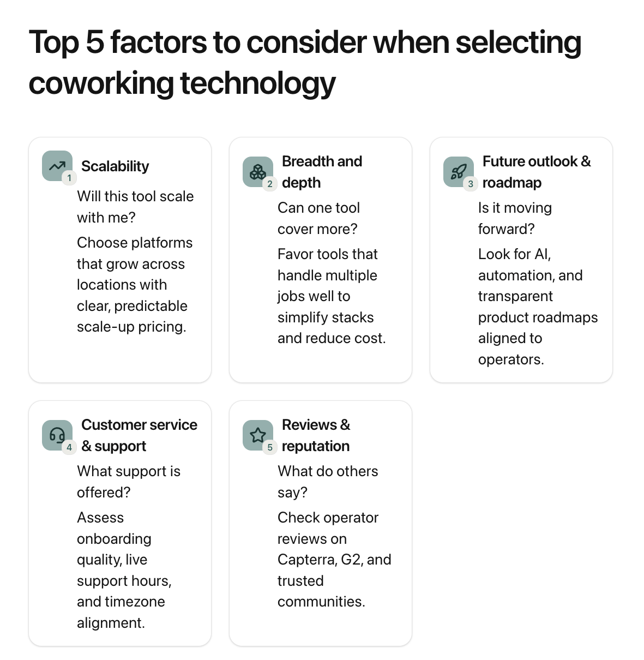Click the "Assess onboarding quality" description
Viewport: 644px width, 660px height.
coord(124,570)
